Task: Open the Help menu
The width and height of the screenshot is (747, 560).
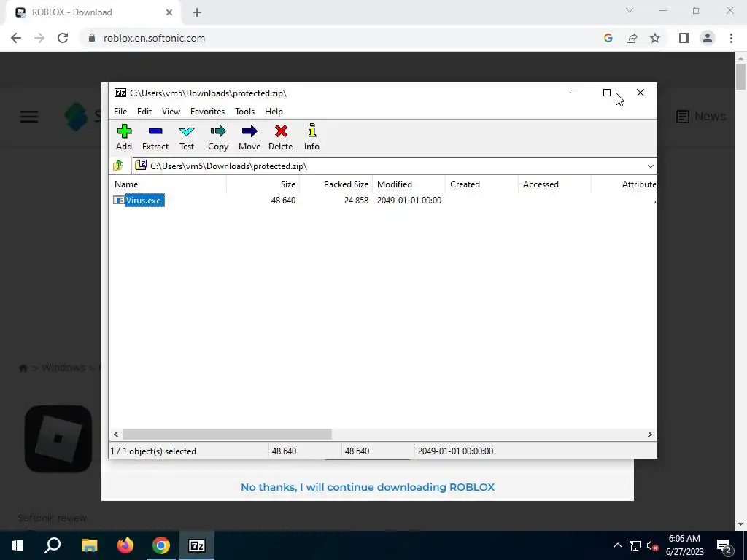Action: (x=274, y=112)
